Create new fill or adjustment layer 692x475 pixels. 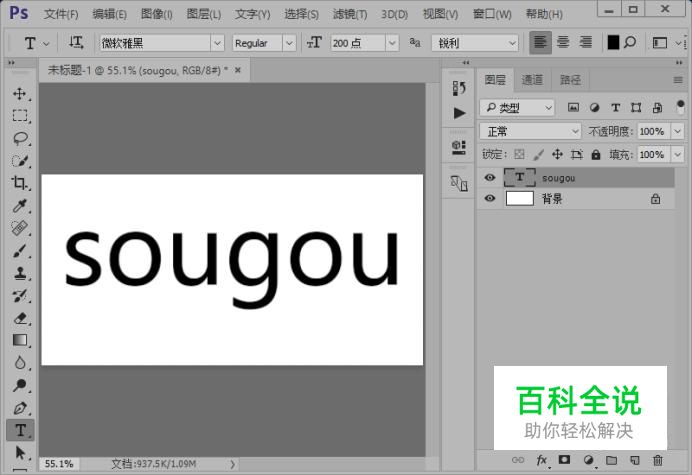(x=588, y=460)
